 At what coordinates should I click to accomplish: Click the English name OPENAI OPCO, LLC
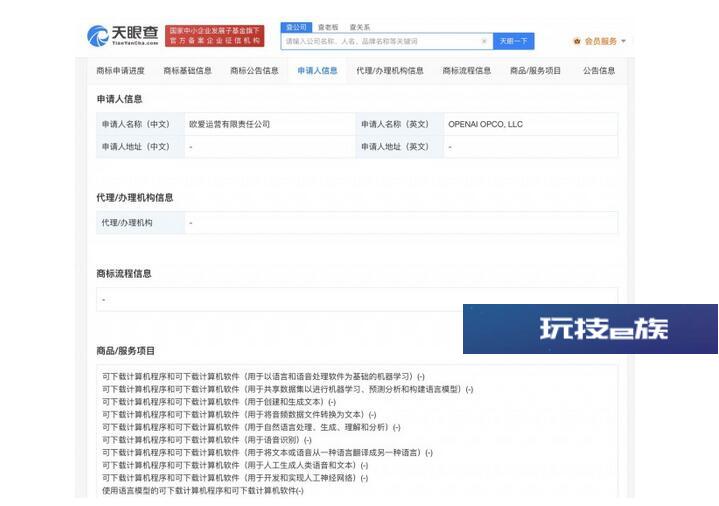pyautogui.click(x=486, y=124)
